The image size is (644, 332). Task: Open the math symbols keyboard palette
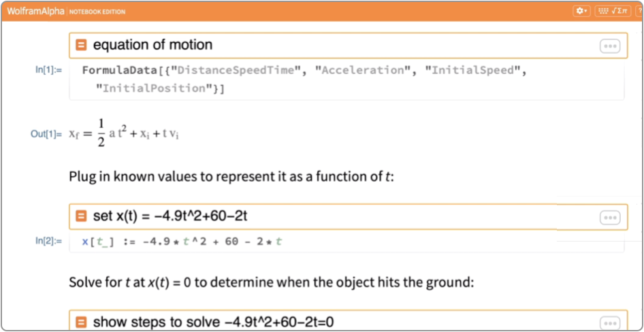click(613, 12)
